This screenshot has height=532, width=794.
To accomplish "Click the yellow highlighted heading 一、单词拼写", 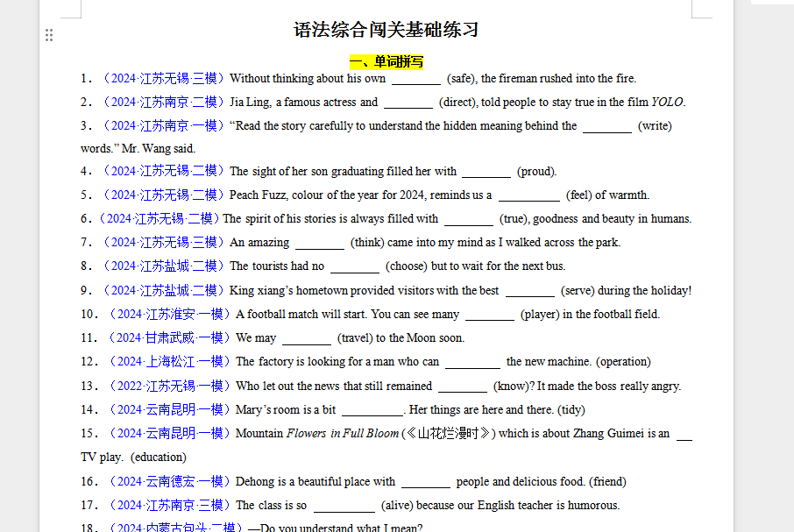I will pyautogui.click(x=386, y=61).
